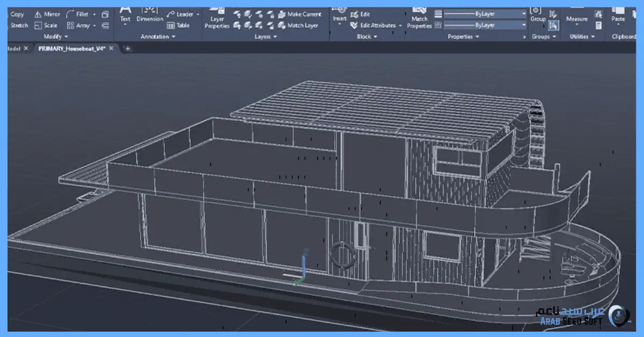
Task: Click the Array tool icon
Action: tap(70, 25)
